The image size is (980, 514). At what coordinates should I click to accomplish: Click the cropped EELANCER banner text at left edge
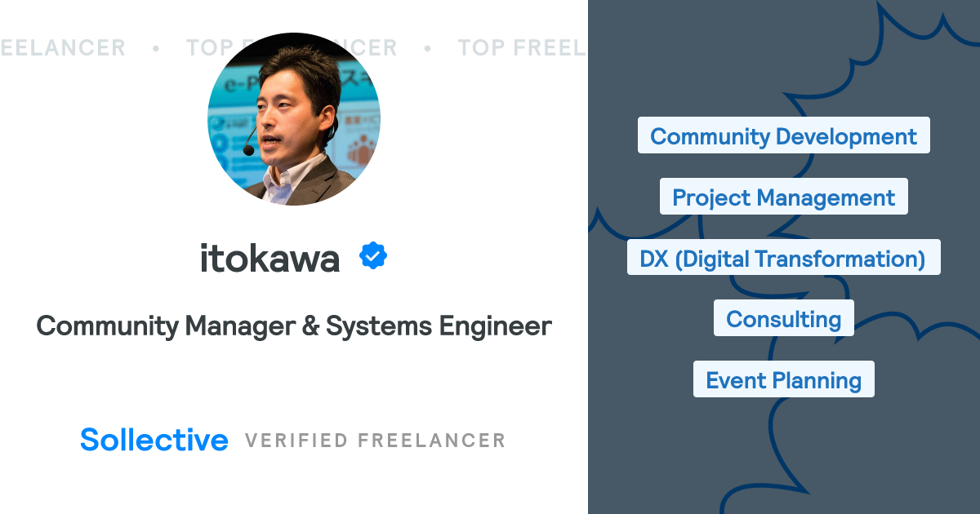(63, 48)
